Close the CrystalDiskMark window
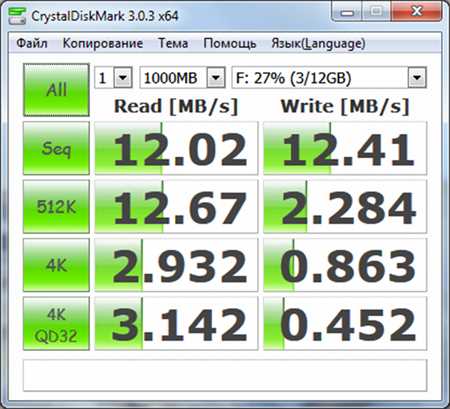450x409 pixels. (x=417, y=12)
